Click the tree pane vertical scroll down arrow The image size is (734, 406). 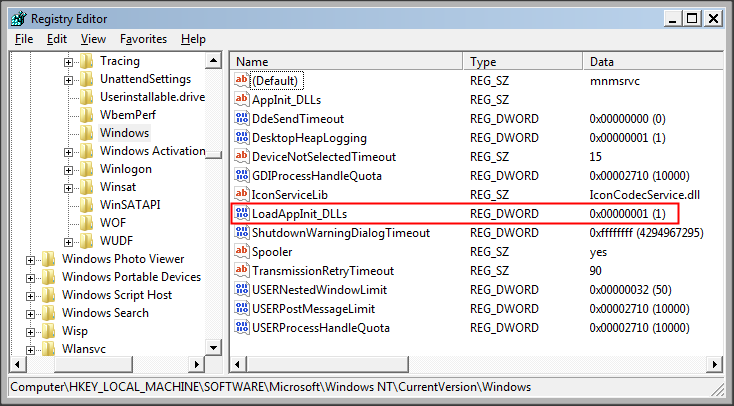(x=213, y=347)
